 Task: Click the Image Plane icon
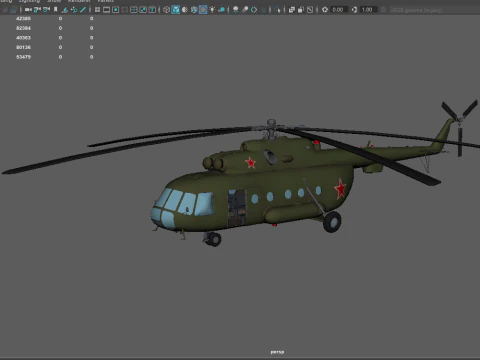coord(65,10)
